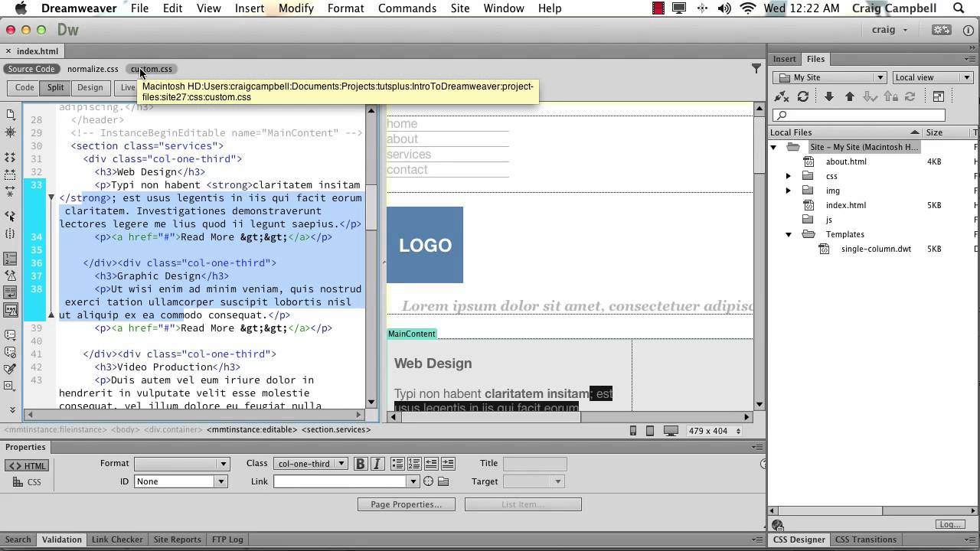Click the filter icon for related files

756,69
